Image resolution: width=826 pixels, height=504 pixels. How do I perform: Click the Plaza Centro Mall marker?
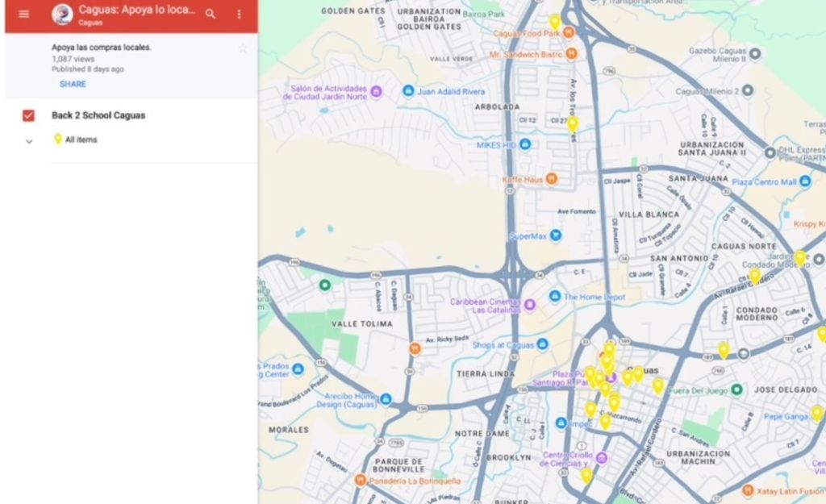[805, 182]
